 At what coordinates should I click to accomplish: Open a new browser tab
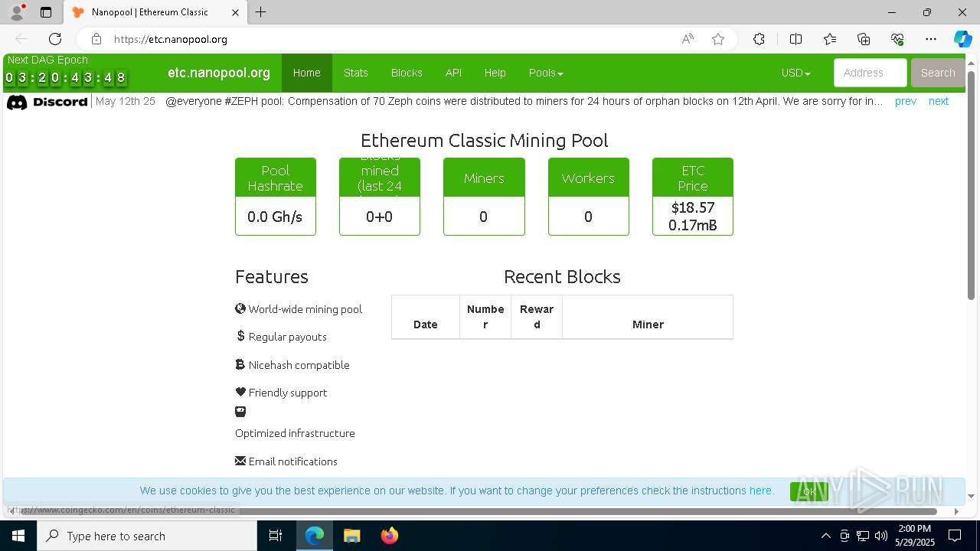click(261, 12)
